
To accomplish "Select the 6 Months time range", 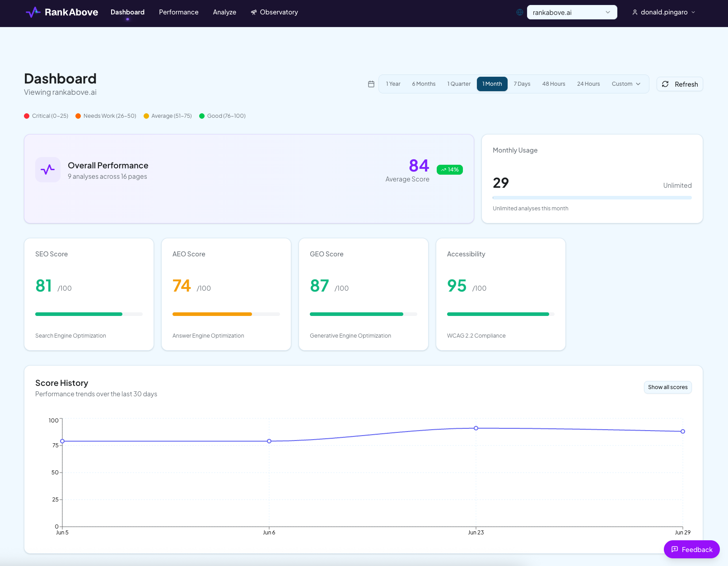I will coord(424,84).
